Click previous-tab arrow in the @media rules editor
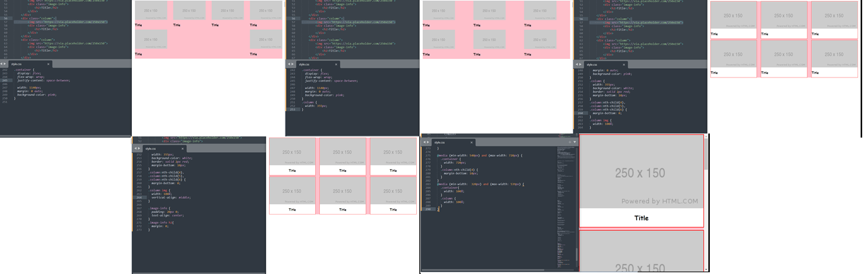 424,142
